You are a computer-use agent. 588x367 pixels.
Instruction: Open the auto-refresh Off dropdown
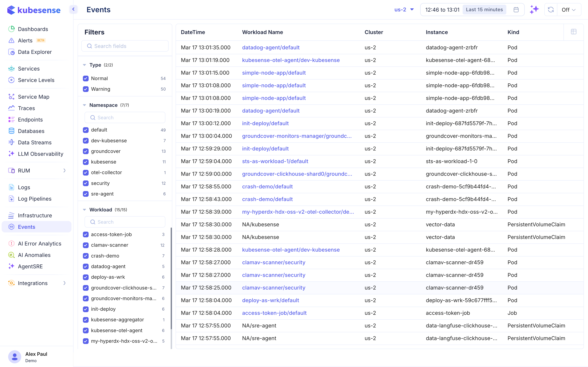click(569, 9)
